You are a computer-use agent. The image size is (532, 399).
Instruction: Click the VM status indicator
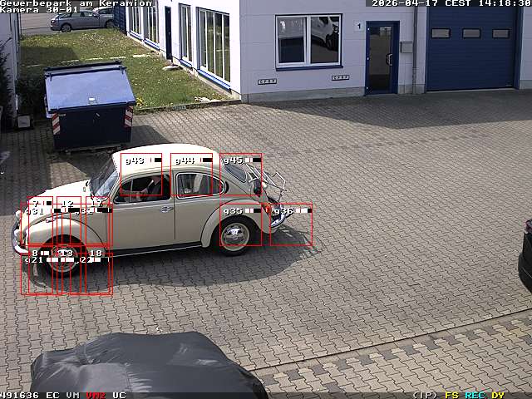(73, 395)
